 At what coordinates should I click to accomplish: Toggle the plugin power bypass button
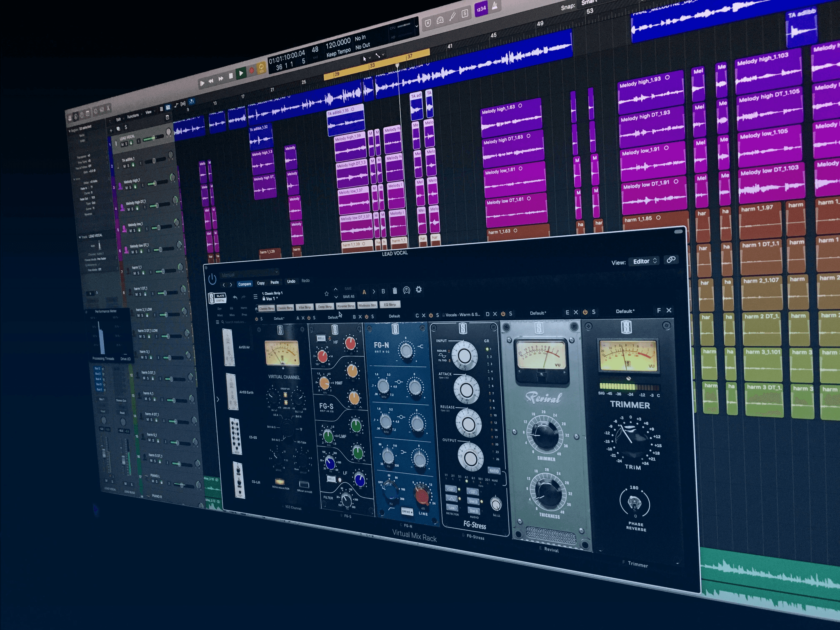tap(212, 279)
